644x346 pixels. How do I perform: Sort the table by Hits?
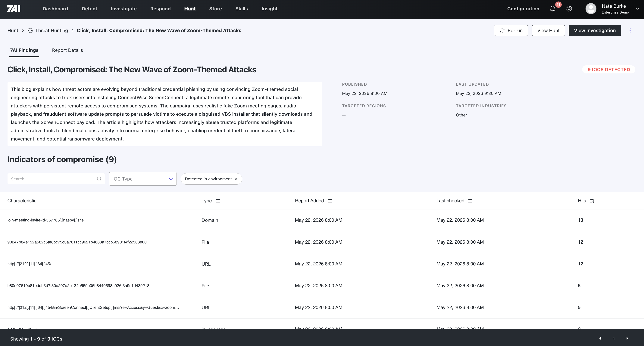pos(592,201)
